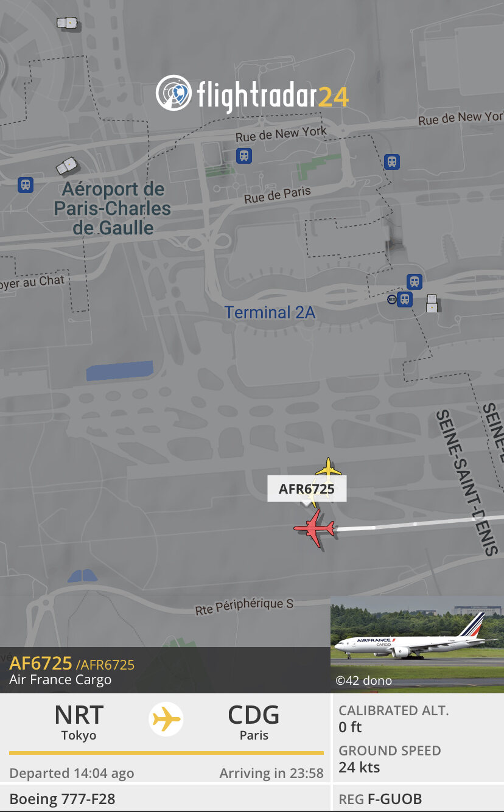Image resolution: width=504 pixels, height=812 pixels.
Task: Click the CDG Paris arrival airport
Action: click(254, 723)
